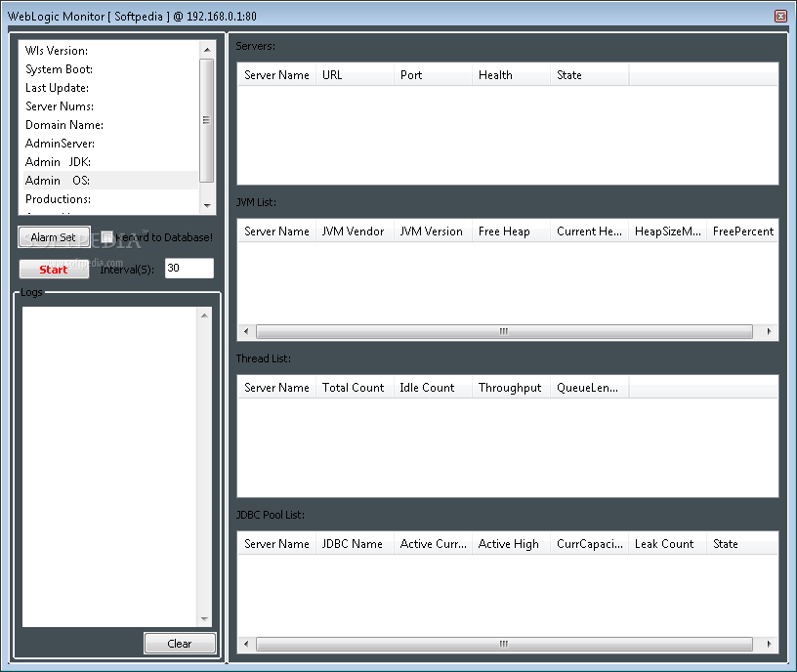Click the Current He... column header

click(x=590, y=231)
